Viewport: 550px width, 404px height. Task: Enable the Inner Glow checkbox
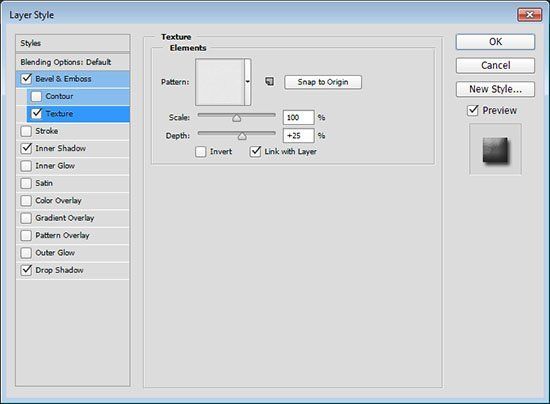coord(26,166)
